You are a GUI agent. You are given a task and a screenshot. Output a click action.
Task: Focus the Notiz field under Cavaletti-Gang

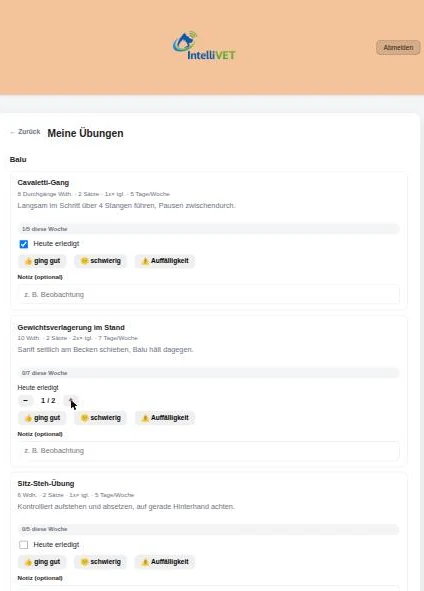click(209, 294)
